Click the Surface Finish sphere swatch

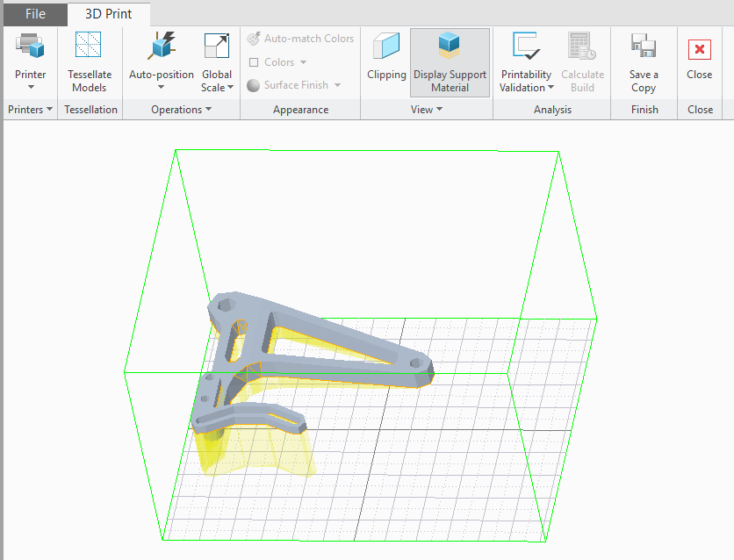tap(254, 86)
